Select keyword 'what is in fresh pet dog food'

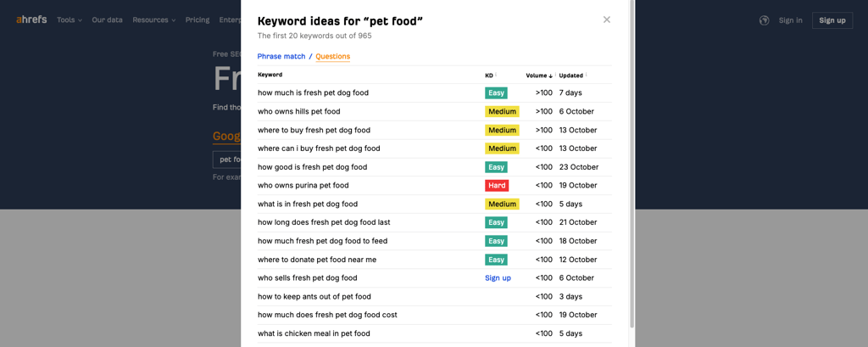coord(308,204)
